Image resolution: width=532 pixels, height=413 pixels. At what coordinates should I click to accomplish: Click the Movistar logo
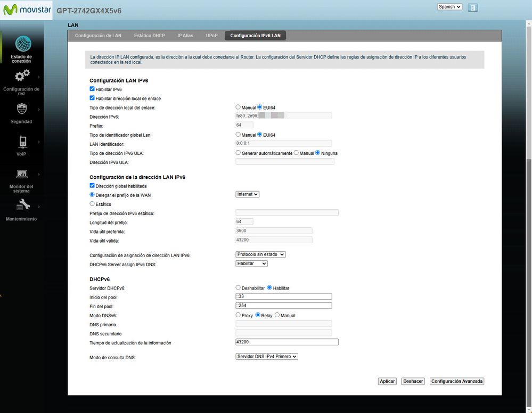tap(26, 10)
